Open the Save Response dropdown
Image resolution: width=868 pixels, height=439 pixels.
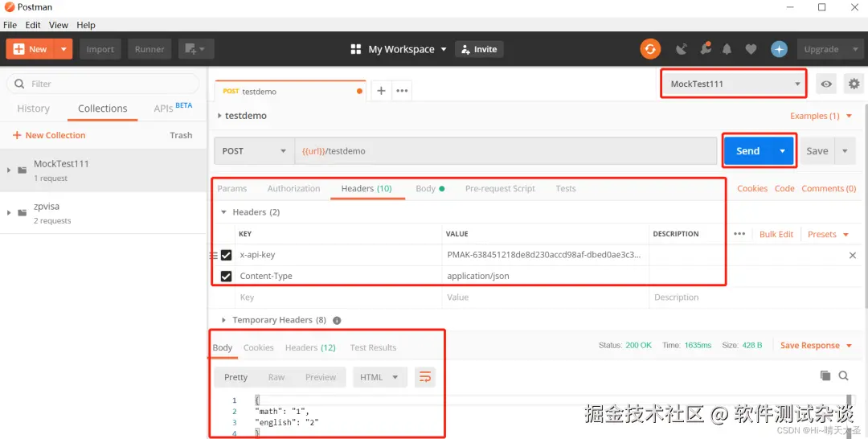coord(816,346)
